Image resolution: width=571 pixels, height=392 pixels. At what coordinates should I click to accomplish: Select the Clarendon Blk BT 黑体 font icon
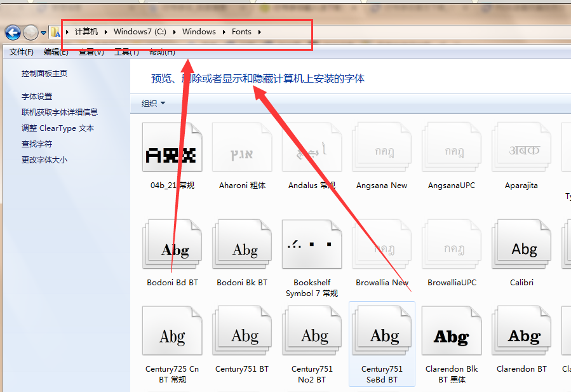point(452,331)
